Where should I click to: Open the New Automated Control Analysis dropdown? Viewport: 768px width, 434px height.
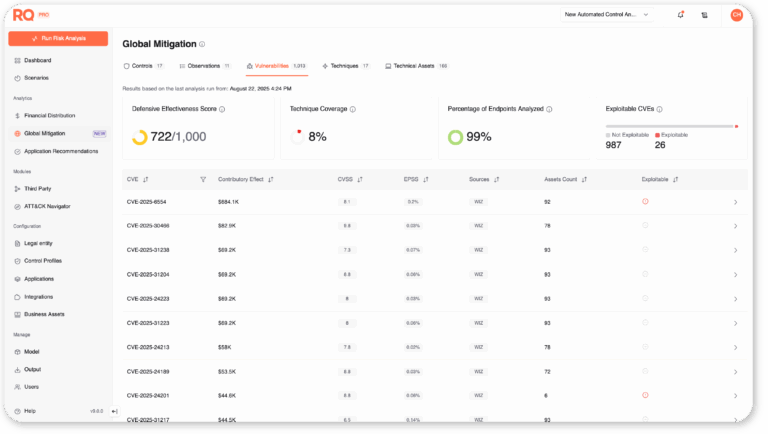(607, 15)
